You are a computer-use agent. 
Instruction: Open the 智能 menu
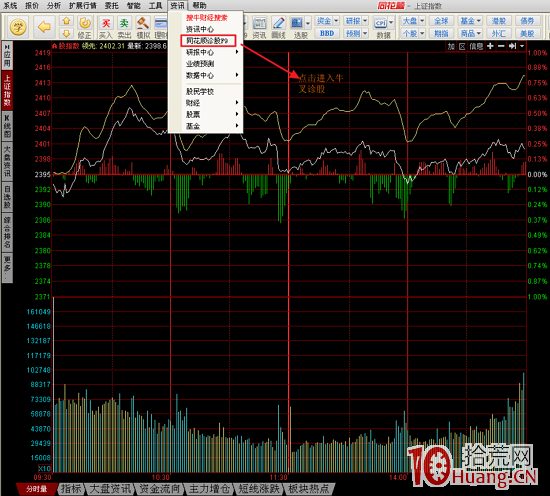click(x=133, y=5)
